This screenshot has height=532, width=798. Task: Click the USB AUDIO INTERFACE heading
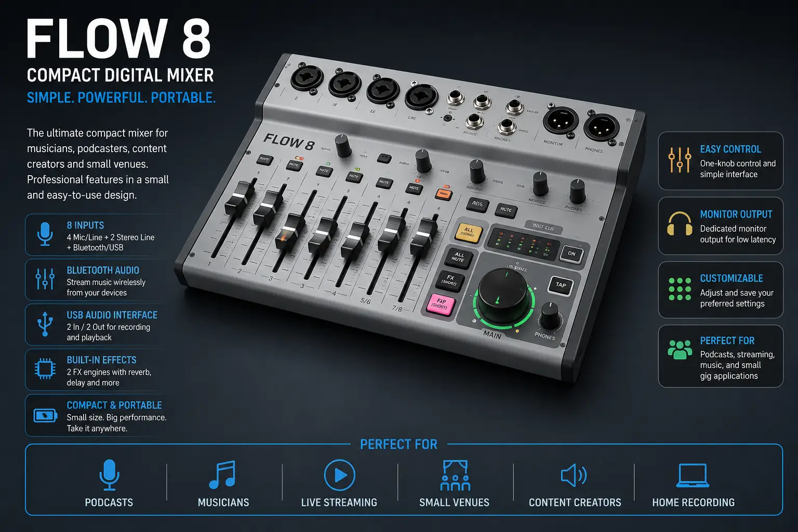click(x=112, y=315)
